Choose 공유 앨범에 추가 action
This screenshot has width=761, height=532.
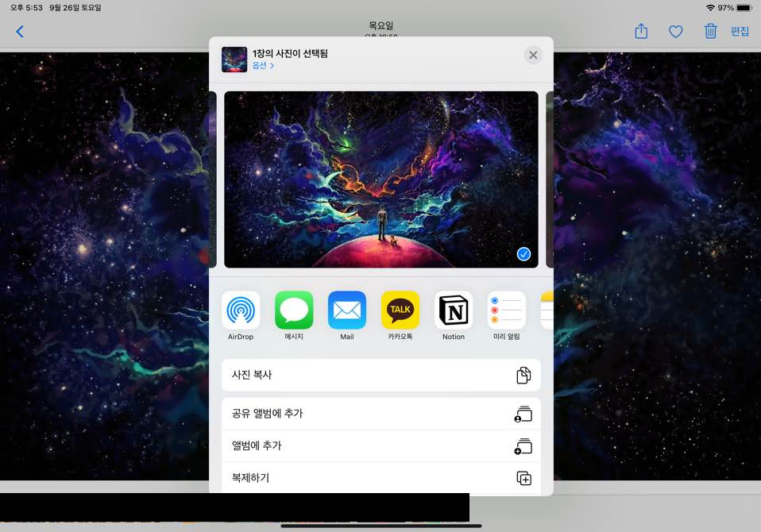pos(381,414)
